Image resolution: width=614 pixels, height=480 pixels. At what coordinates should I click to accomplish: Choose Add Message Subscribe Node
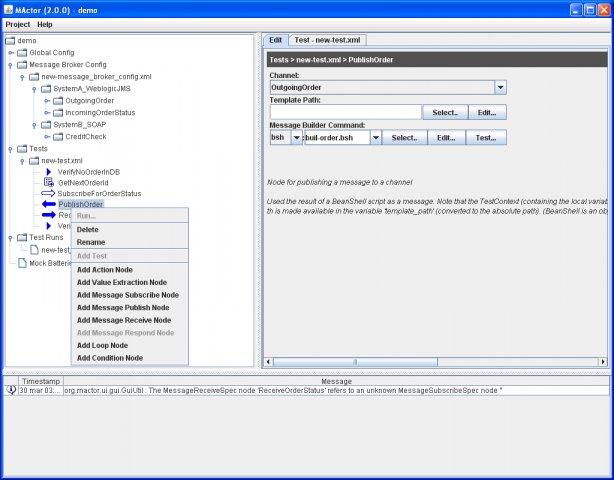tap(130, 295)
